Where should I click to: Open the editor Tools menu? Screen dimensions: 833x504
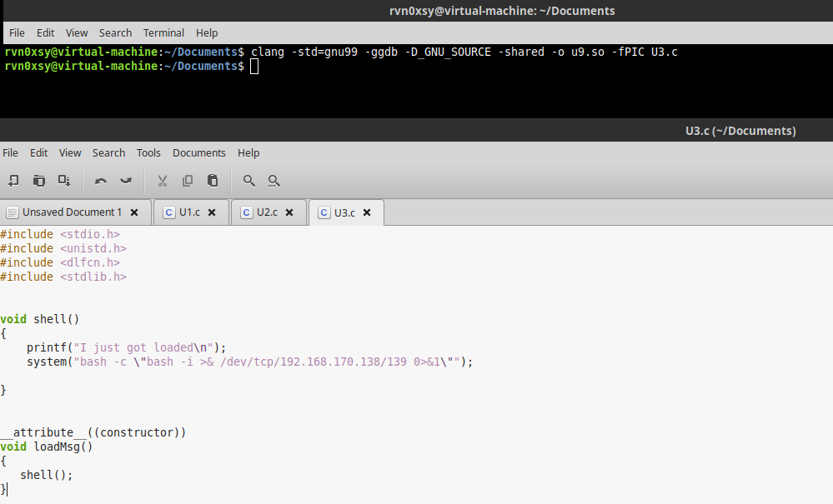pos(148,152)
